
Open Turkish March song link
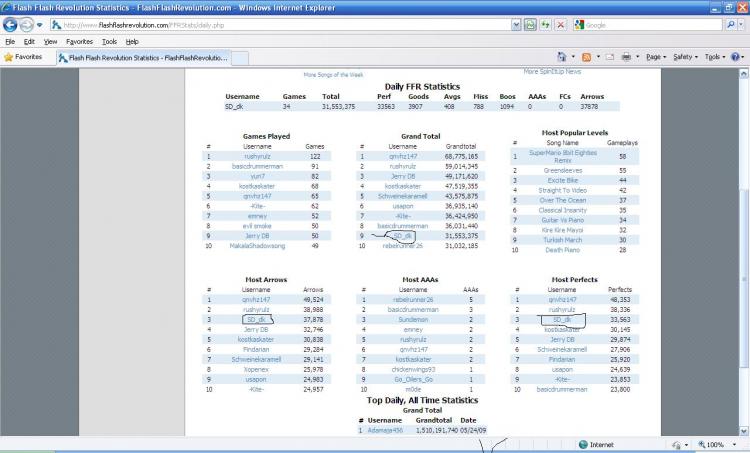pos(563,240)
